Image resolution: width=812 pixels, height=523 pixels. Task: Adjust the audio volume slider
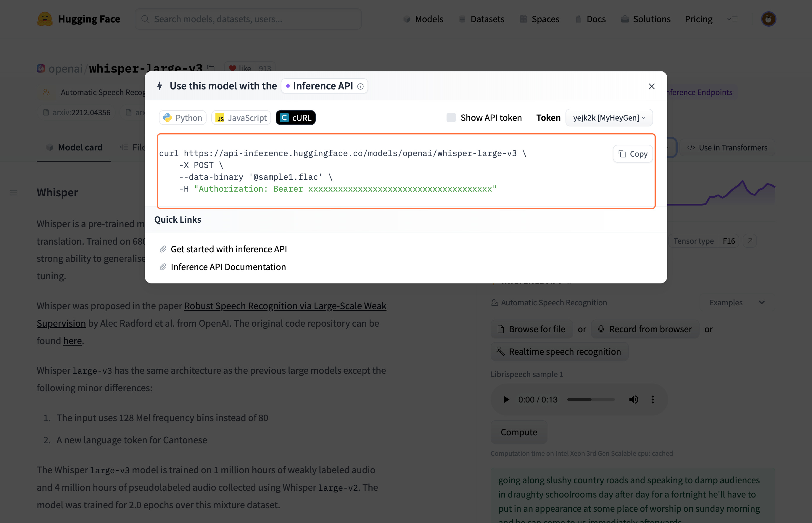(x=591, y=400)
